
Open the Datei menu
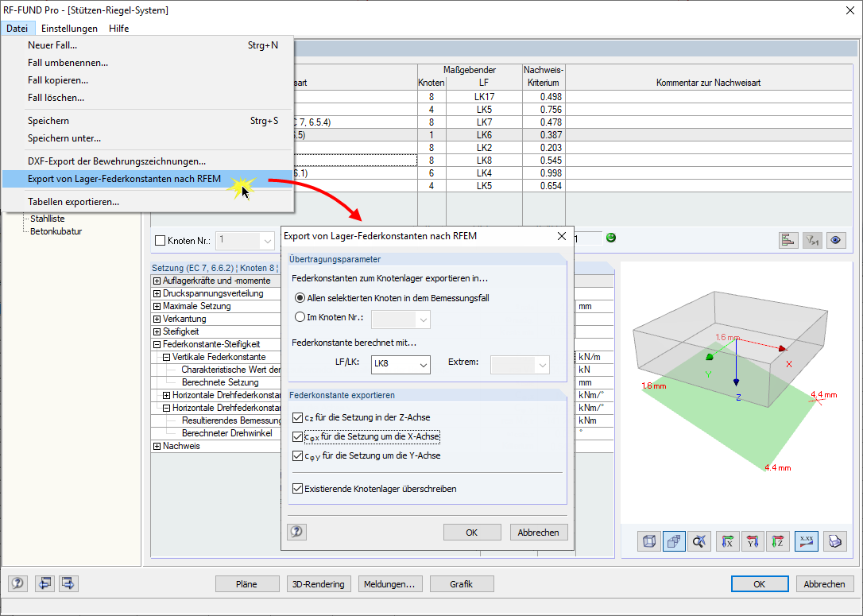(17, 28)
